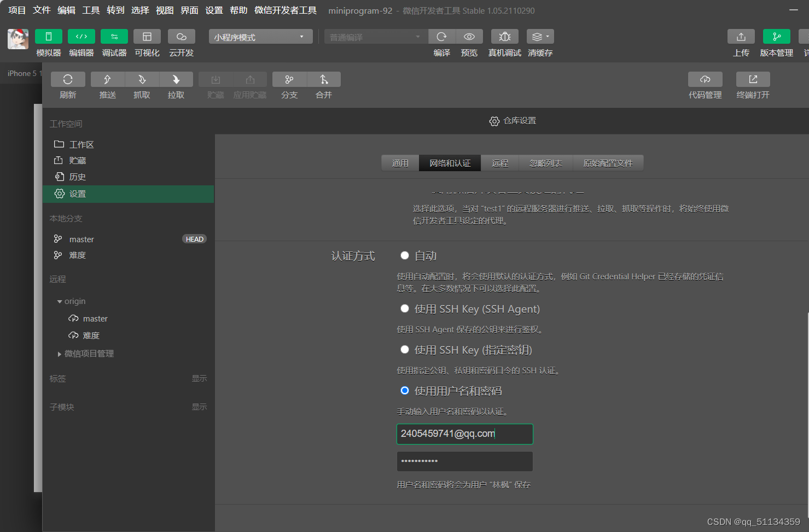
Task: Click the 仓库设置 gear icon
Action: (x=494, y=121)
